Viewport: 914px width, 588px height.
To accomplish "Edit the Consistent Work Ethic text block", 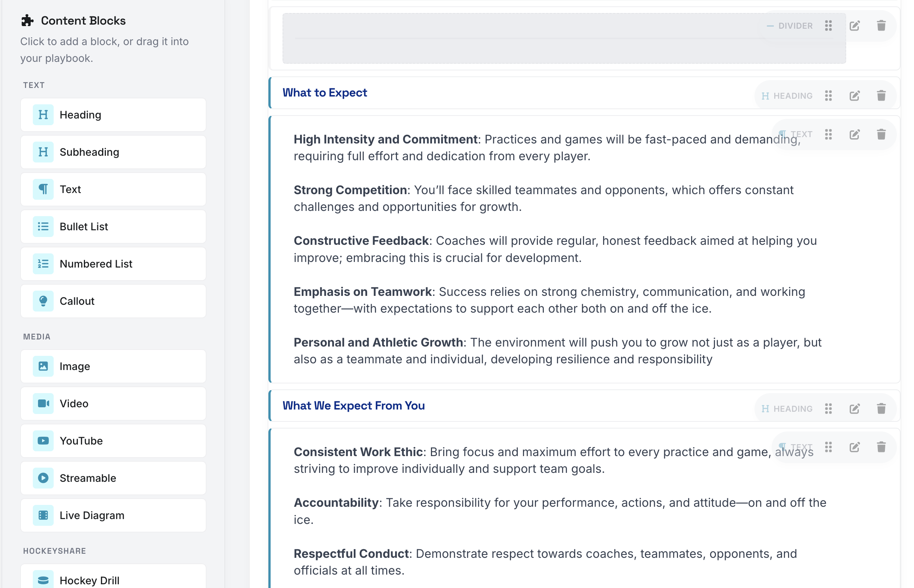I will tap(854, 447).
